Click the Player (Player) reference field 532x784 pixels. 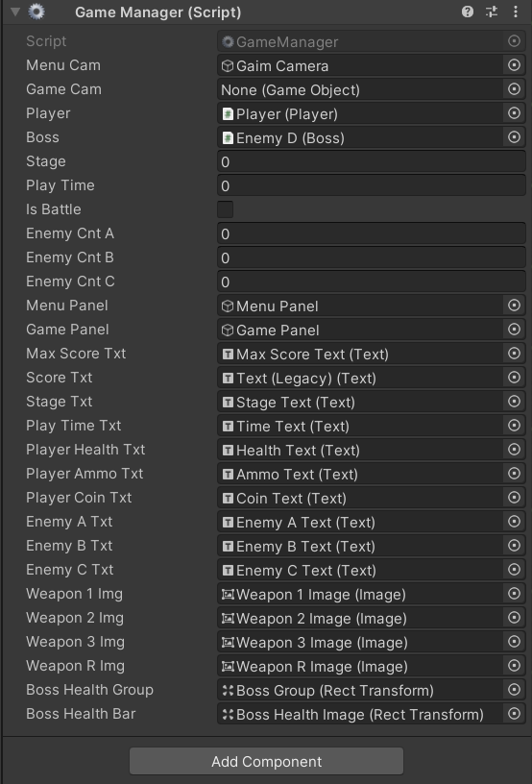tap(360, 113)
